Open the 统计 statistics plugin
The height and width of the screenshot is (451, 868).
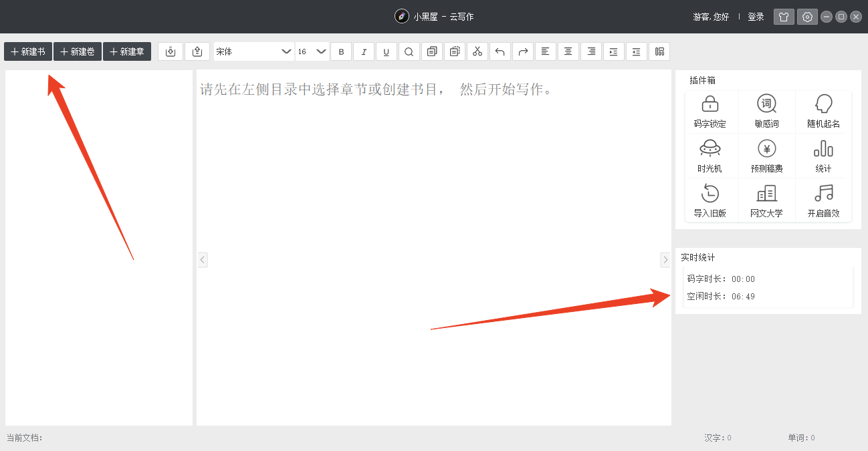coord(823,156)
